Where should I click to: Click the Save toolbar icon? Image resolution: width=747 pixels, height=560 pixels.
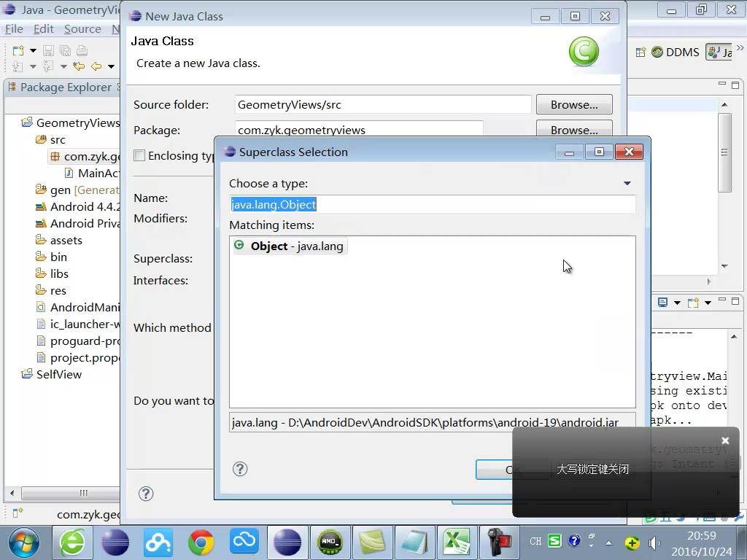pos(49,50)
